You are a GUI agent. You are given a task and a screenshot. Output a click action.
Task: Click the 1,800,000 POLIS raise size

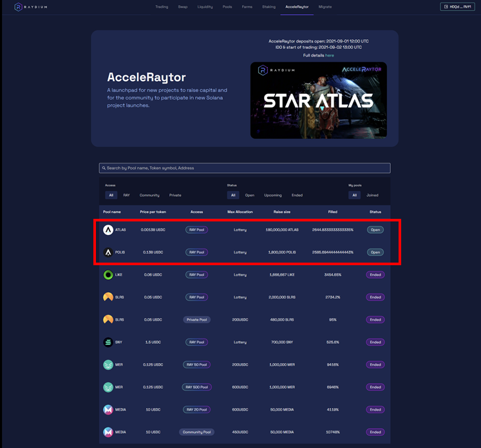tap(282, 252)
